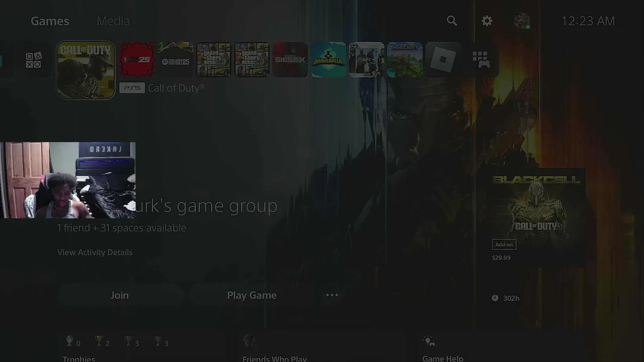Open the user profile avatar
The image size is (644, 362).
[522, 21]
